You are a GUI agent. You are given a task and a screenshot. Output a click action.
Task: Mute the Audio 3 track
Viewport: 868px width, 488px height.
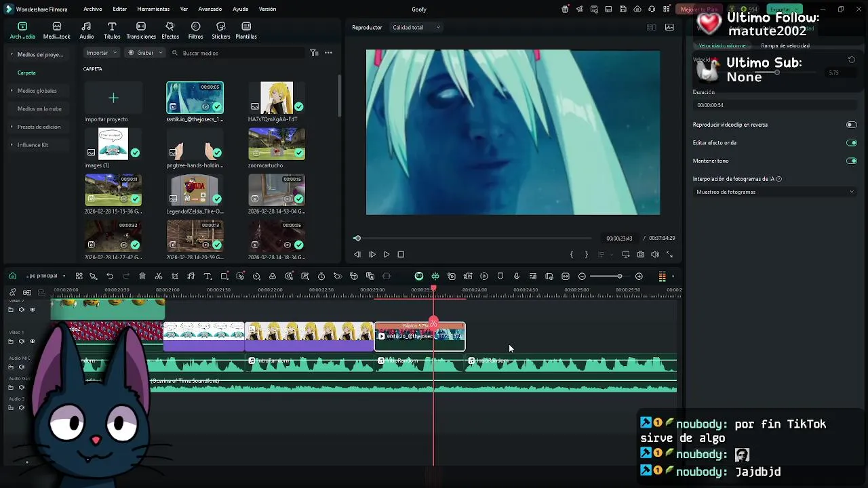click(x=21, y=408)
